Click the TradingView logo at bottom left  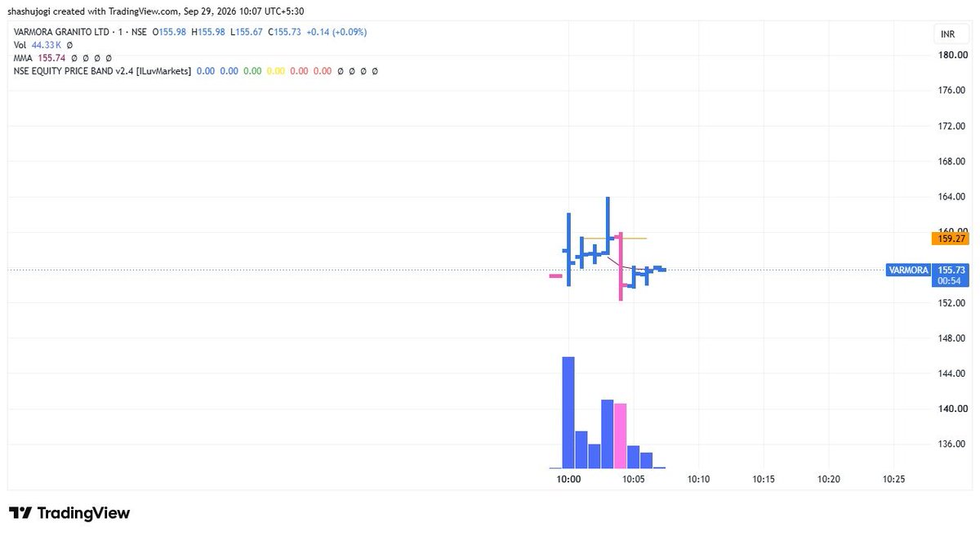(x=69, y=513)
